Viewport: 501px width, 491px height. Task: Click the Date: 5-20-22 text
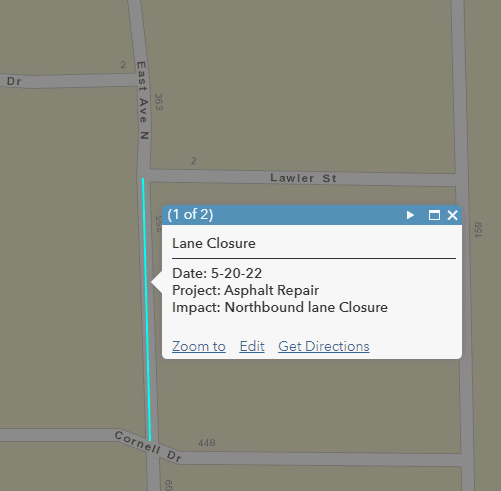pyautogui.click(x=217, y=273)
